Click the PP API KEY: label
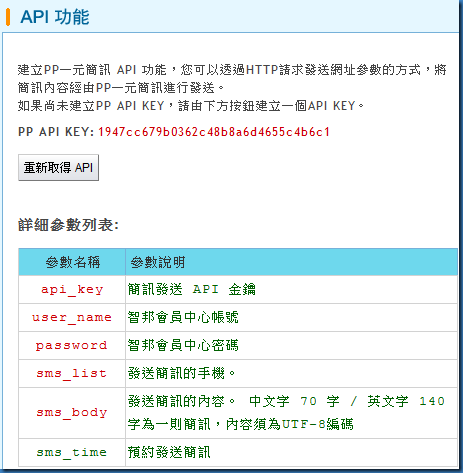Screen dimensions: 463x473 click(x=56, y=132)
